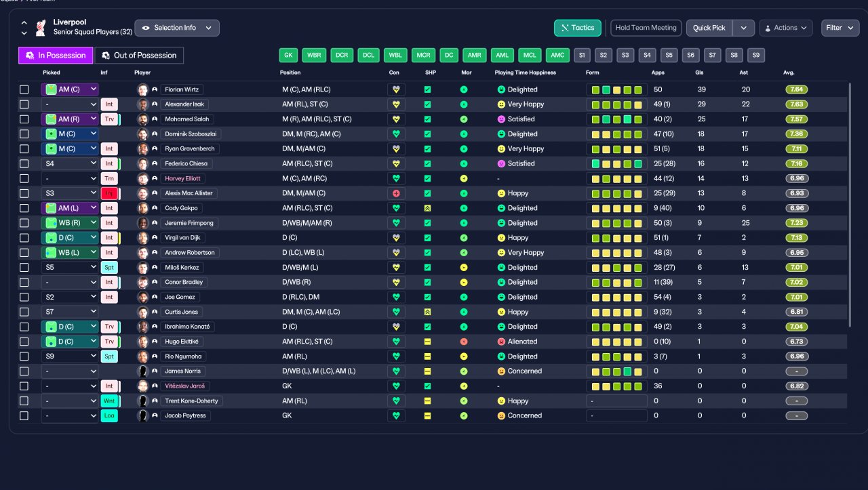Click Federico Chiesa form squares

[x=616, y=163]
